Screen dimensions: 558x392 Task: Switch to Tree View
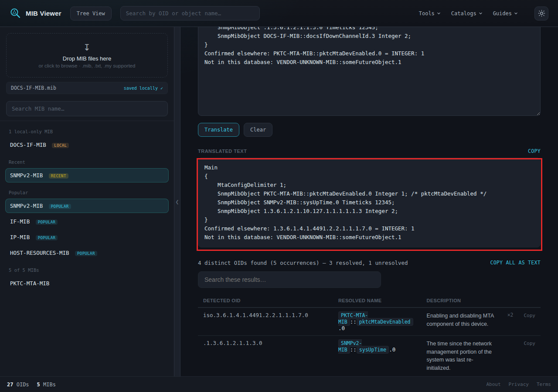click(91, 14)
